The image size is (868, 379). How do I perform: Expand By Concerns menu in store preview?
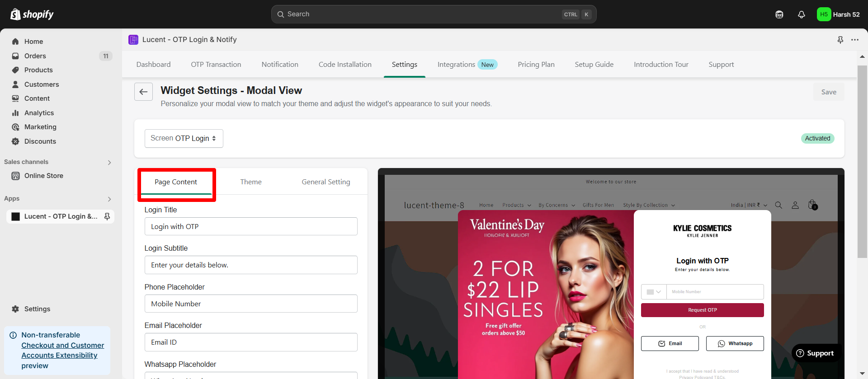click(557, 205)
